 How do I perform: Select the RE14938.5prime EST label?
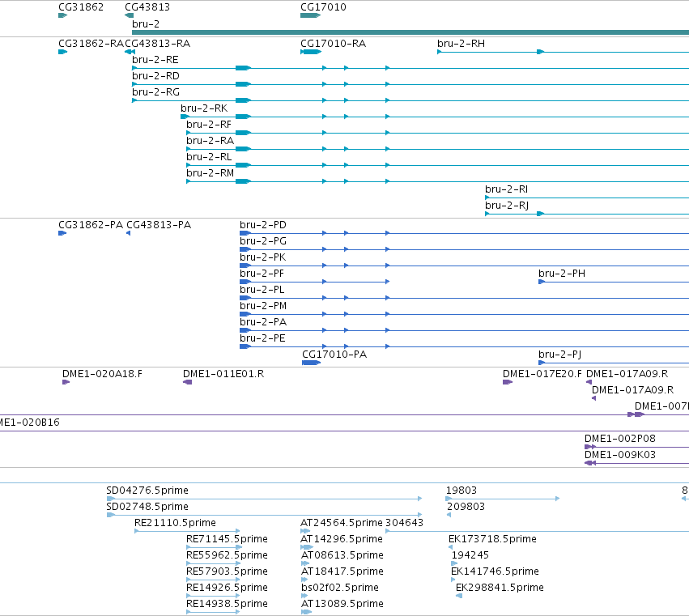tap(227, 604)
